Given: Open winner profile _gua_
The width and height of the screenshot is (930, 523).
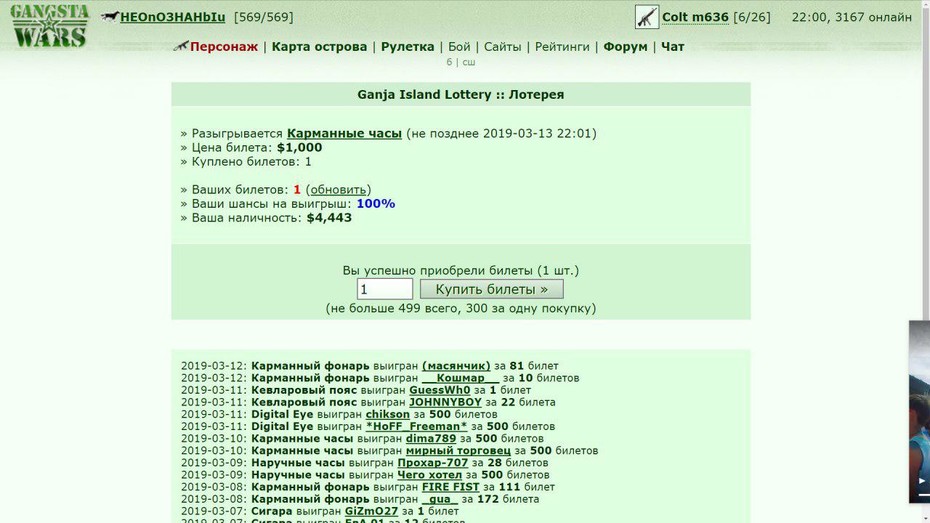Looking at the screenshot, I should (x=439, y=499).
